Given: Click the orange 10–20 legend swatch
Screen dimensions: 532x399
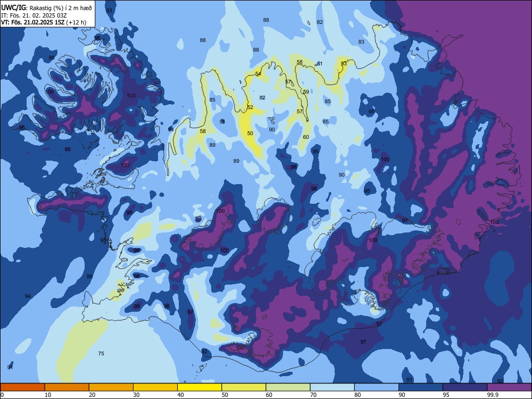Looking at the screenshot, I should pos(67,387).
